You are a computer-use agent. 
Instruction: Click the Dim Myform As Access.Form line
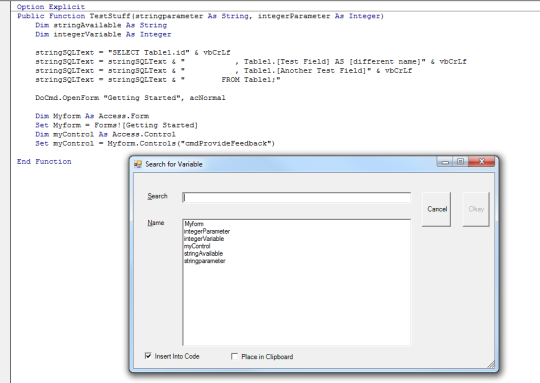click(x=92, y=116)
